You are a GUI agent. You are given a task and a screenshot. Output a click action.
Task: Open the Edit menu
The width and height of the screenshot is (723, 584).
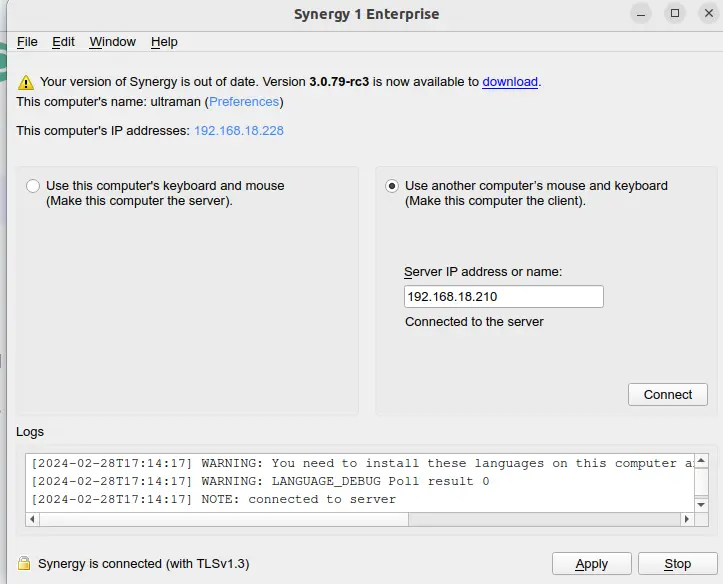(x=63, y=42)
